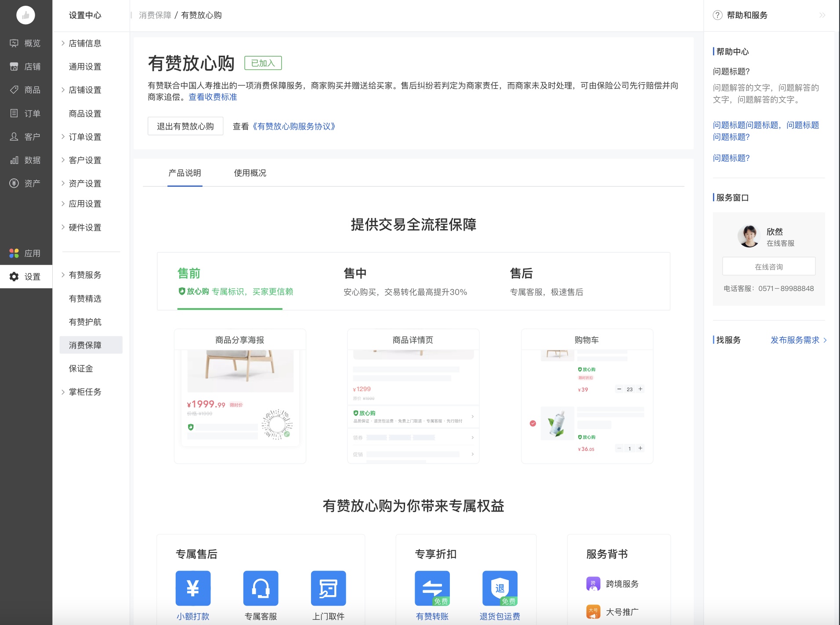Click 欣然 customer service avatar
This screenshot has width=840, height=625.
pyautogui.click(x=749, y=236)
